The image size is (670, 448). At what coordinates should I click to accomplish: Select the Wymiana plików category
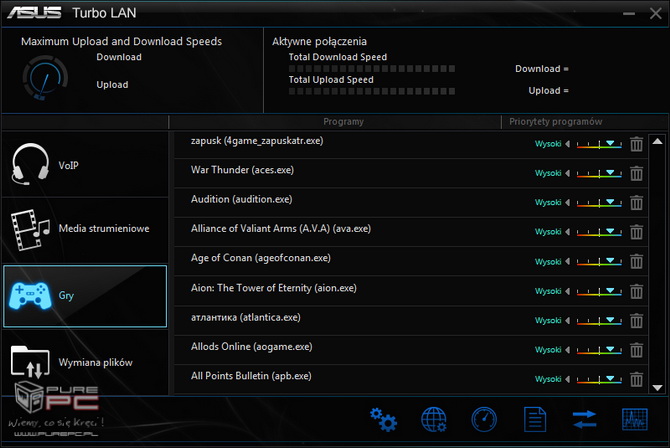click(85, 362)
